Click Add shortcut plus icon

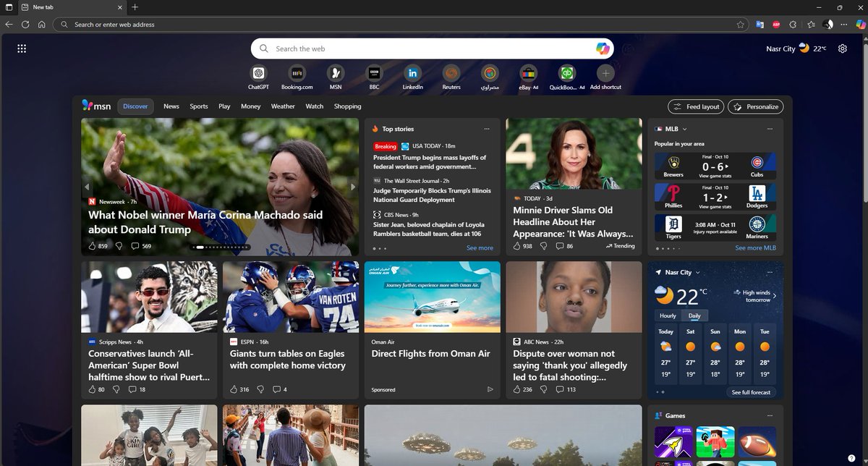pyautogui.click(x=605, y=73)
